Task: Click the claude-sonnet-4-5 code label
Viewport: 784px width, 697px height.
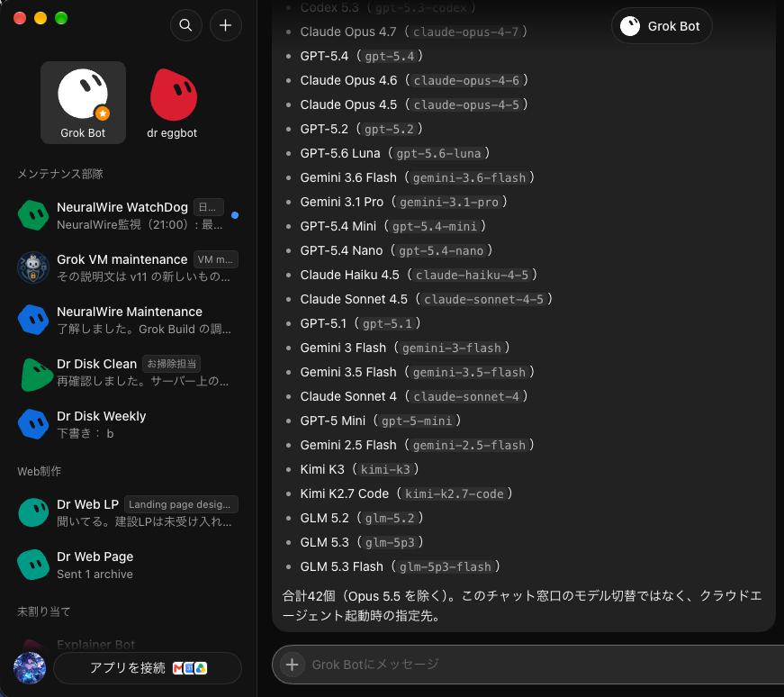Action: (483, 299)
